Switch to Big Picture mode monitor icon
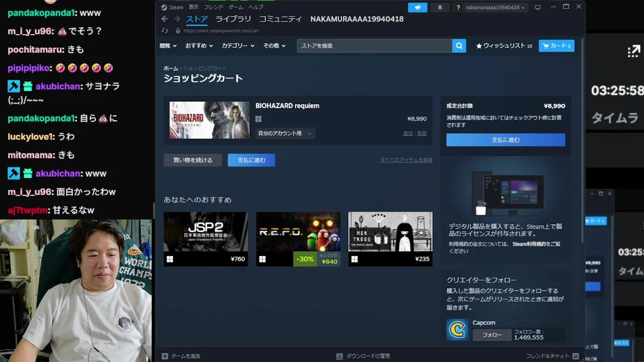Image resolution: width=644 pixels, height=362 pixels. click(x=537, y=8)
